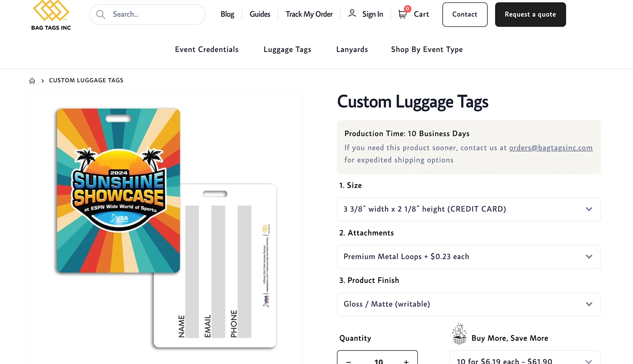Viewport: 633px width, 364px height.
Task: Open the Luggage Tags menu
Action: point(288,50)
